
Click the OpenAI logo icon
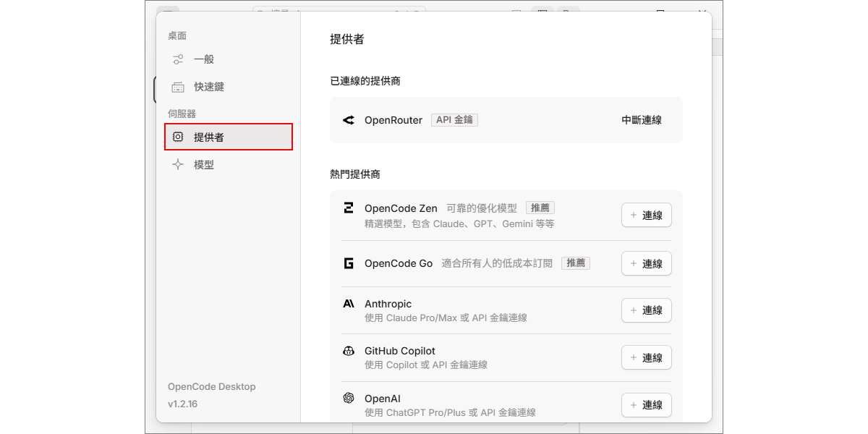click(349, 399)
